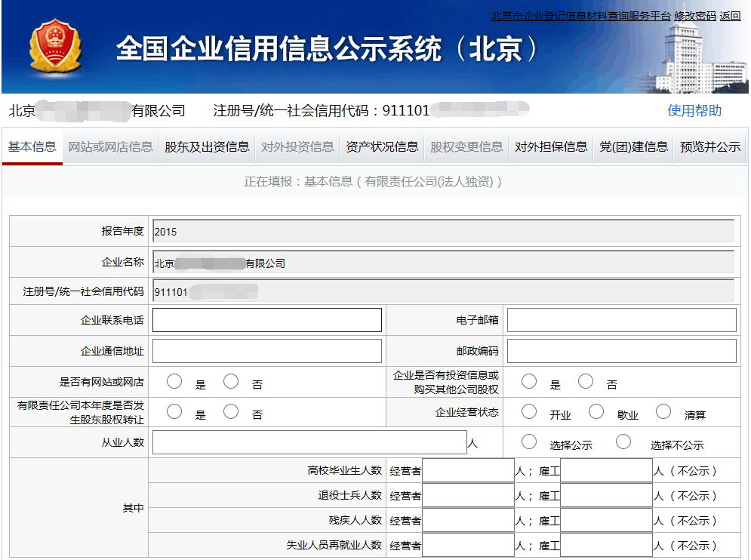The image size is (751, 560).
Task: Select 否 for 股东股权转让 question
Action: pos(231,412)
